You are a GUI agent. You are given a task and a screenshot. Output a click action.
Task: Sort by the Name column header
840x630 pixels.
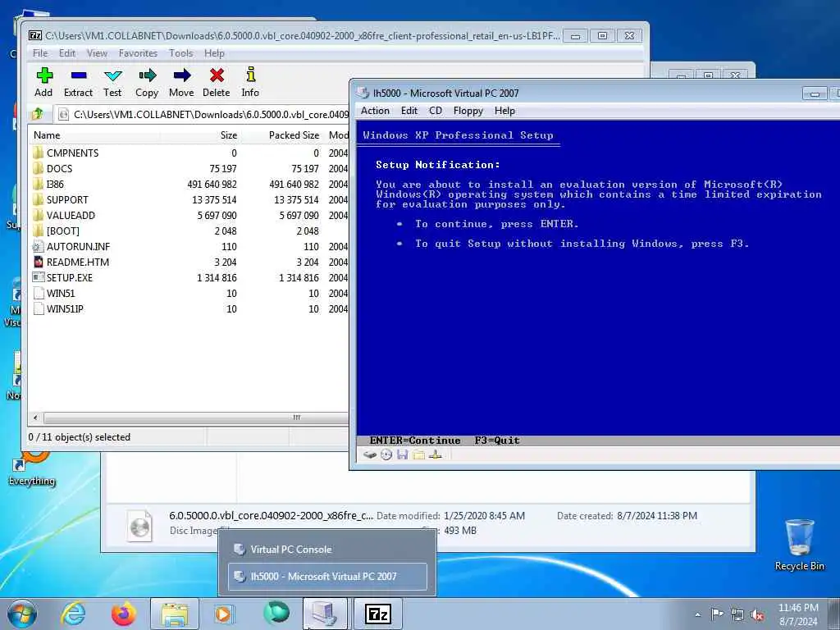(95, 135)
